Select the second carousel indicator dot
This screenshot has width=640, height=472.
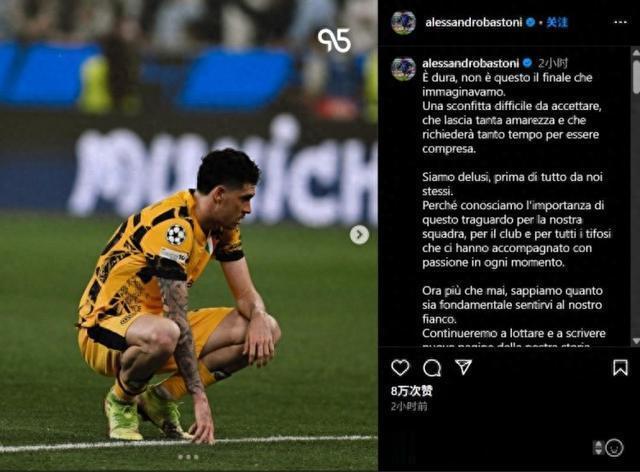click(x=188, y=457)
